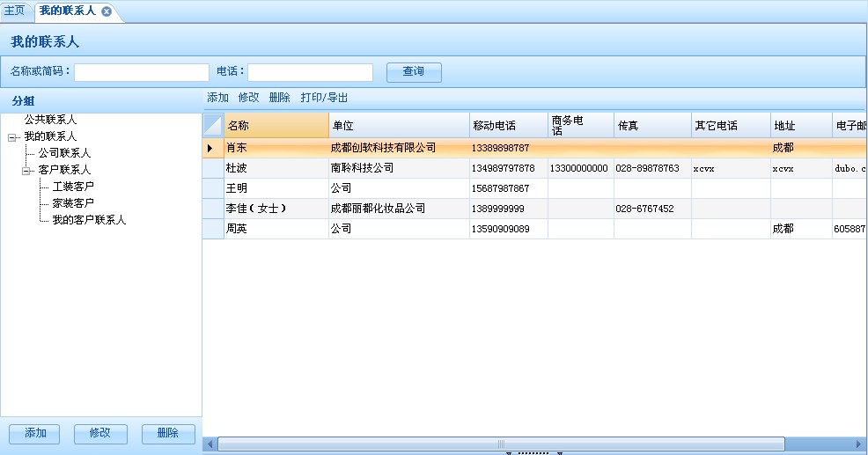Open the 工装客户 group
Image resolution: width=868 pixels, height=455 pixels.
tap(73, 187)
